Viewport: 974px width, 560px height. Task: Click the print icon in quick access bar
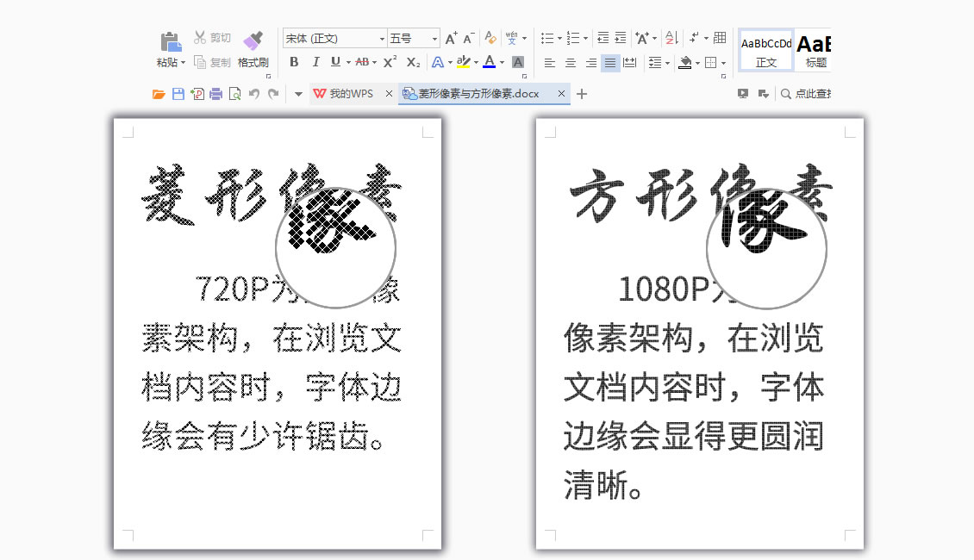pos(215,94)
